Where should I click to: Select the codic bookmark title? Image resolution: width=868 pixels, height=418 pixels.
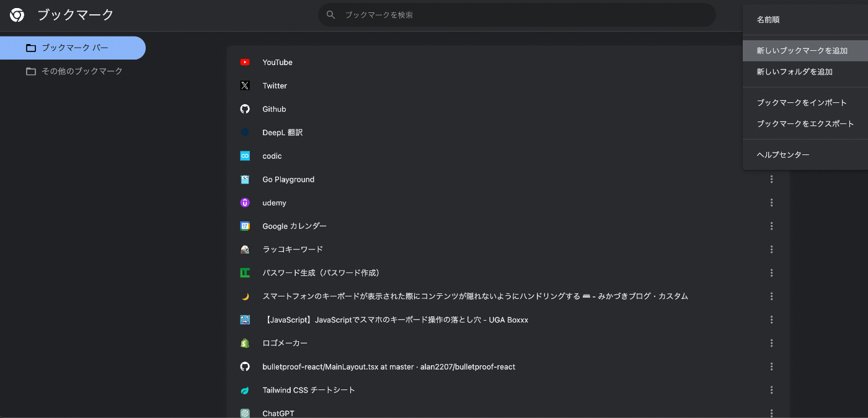pyautogui.click(x=272, y=156)
